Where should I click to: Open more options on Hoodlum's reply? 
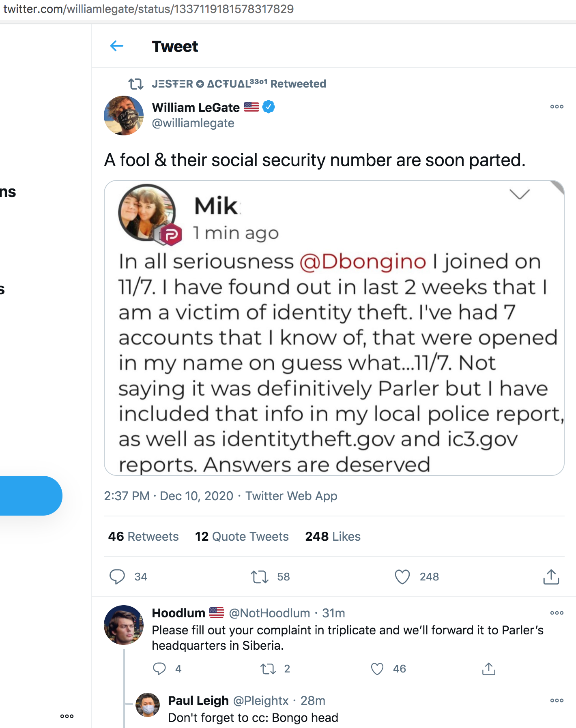[x=557, y=612]
